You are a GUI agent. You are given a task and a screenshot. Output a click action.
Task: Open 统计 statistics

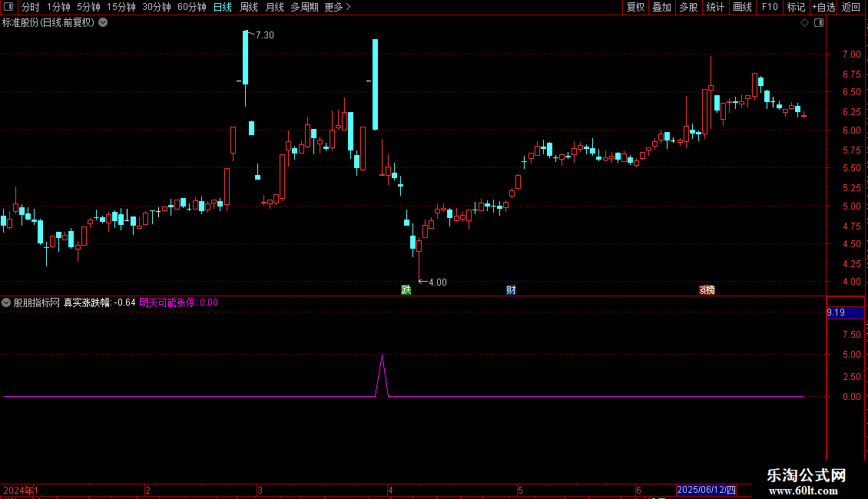point(715,7)
